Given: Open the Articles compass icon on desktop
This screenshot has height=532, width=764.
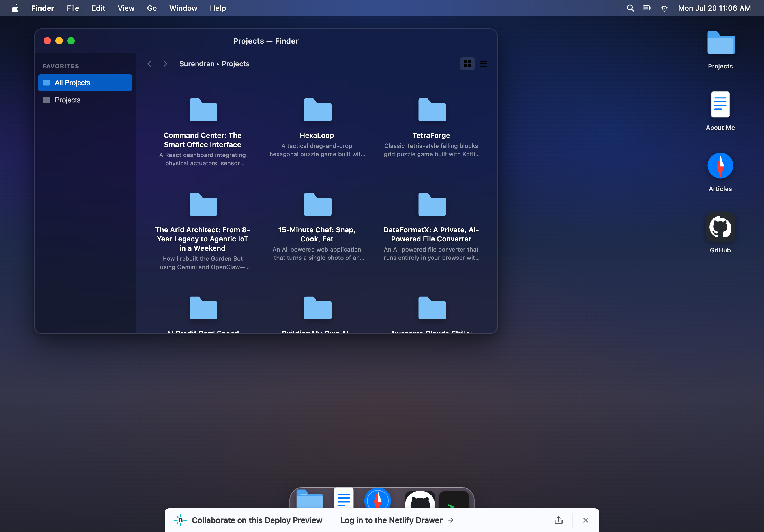Looking at the screenshot, I should pyautogui.click(x=720, y=166).
